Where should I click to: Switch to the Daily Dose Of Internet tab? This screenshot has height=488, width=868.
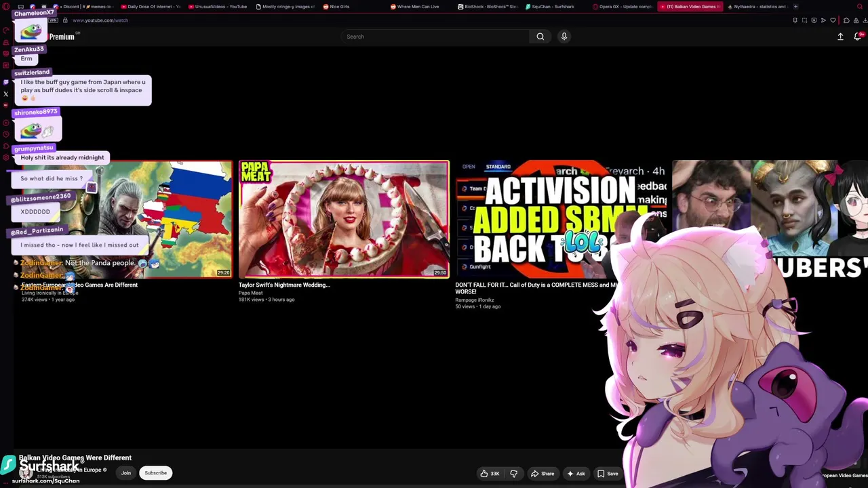pos(151,7)
